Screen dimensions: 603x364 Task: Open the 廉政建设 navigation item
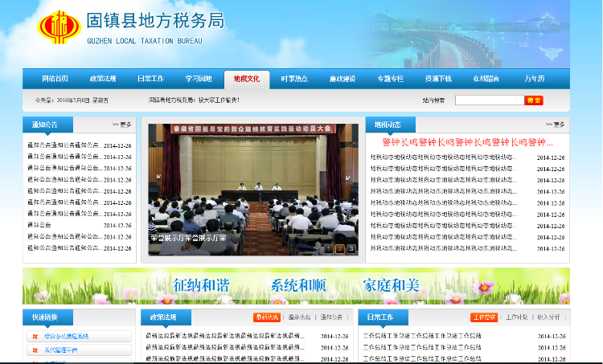343,79
